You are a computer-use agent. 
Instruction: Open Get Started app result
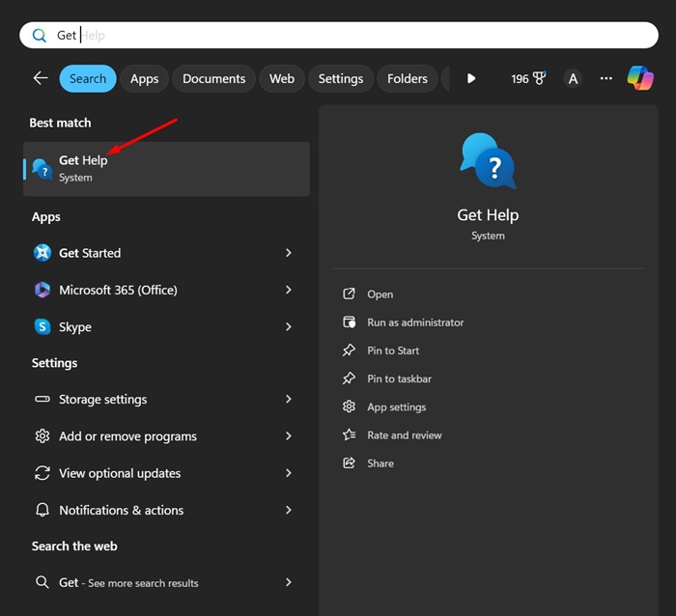(166, 253)
